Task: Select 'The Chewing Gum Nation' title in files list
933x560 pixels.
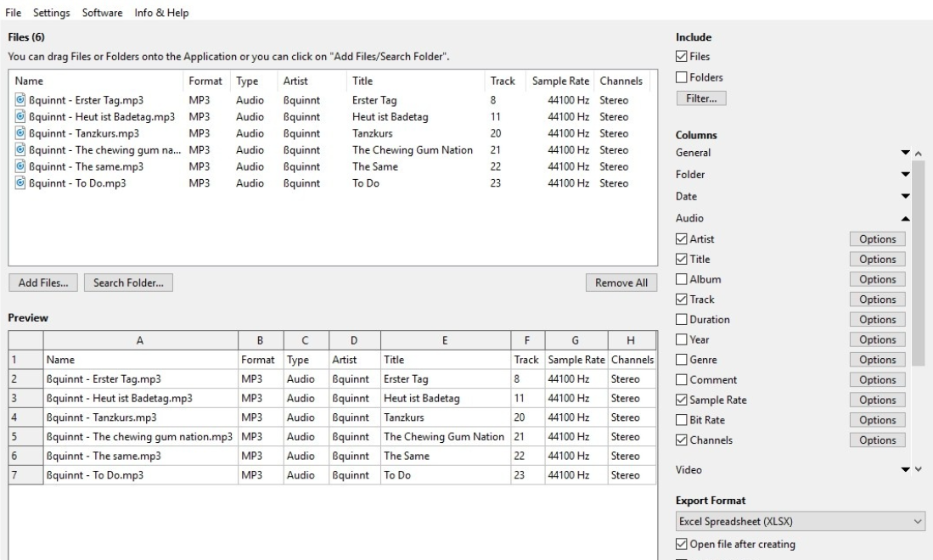Action: (x=413, y=150)
